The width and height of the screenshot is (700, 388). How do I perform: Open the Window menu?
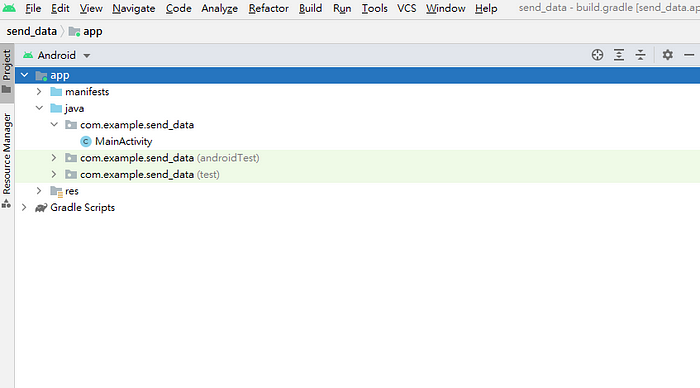(446, 8)
